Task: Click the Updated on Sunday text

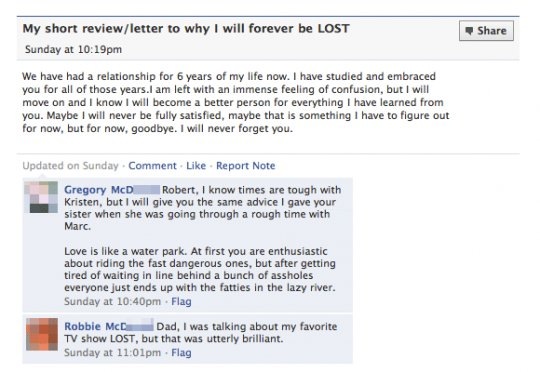Action: [70, 166]
